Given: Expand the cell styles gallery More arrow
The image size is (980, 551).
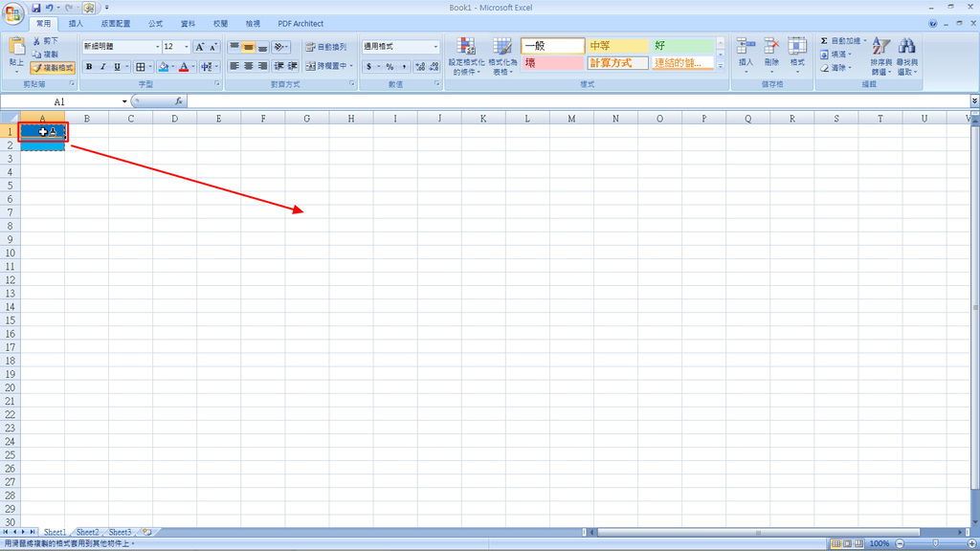Looking at the screenshot, I should point(720,66).
